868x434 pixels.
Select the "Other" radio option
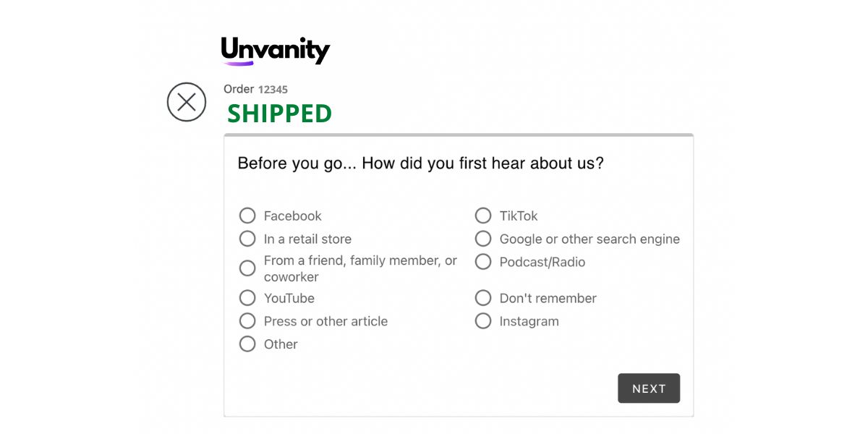click(x=247, y=344)
